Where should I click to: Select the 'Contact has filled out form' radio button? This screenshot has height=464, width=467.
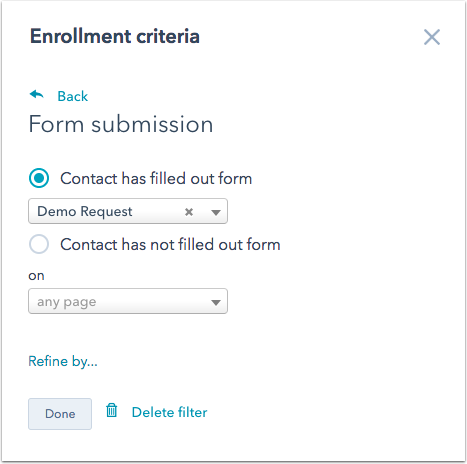[39, 178]
